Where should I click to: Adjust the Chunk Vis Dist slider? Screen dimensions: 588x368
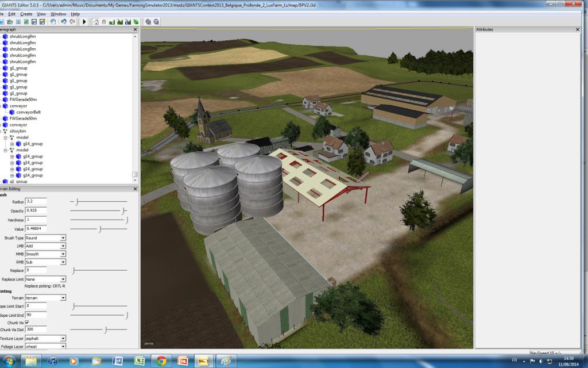[x=99, y=329]
